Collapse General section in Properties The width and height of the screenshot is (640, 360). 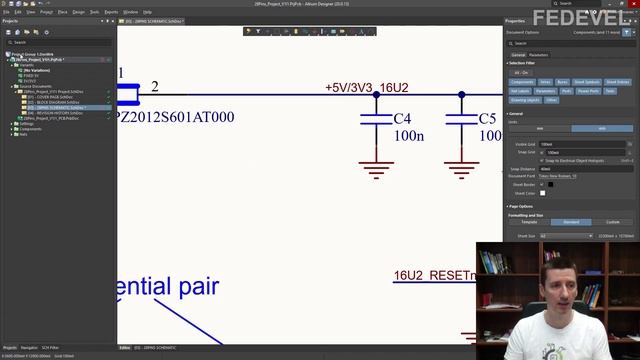tap(508, 114)
